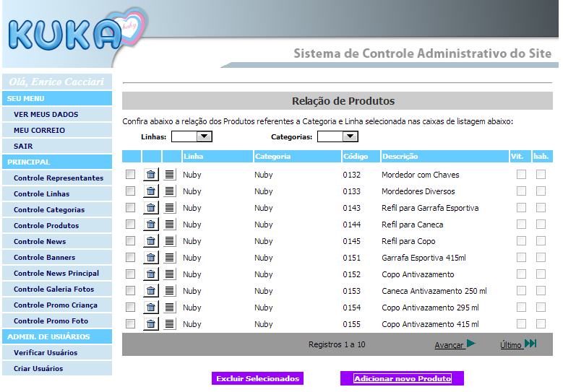Select the row checkbox for product 0132
The image size is (563, 392).
click(130, 175)
